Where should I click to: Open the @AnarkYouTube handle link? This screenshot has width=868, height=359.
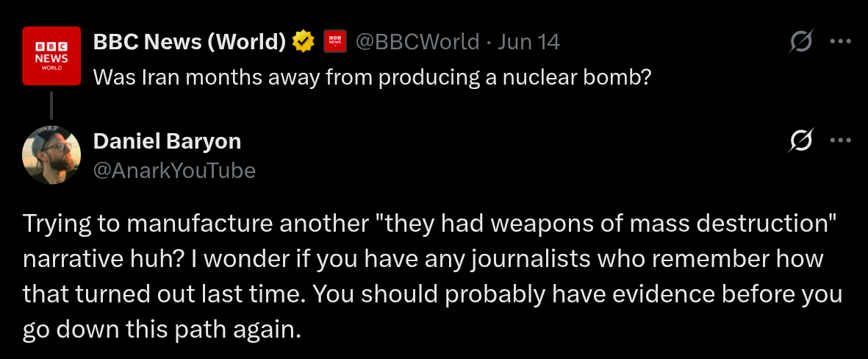pos(174,171)
